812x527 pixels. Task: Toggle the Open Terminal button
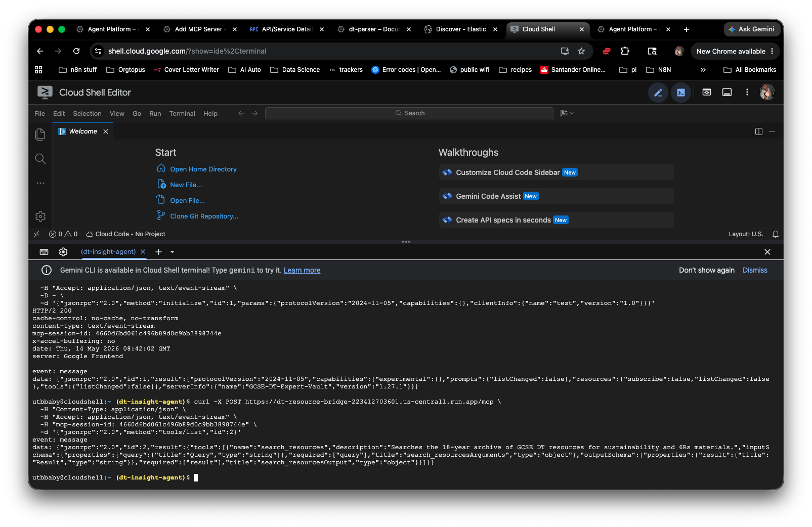tap(681, 93)
